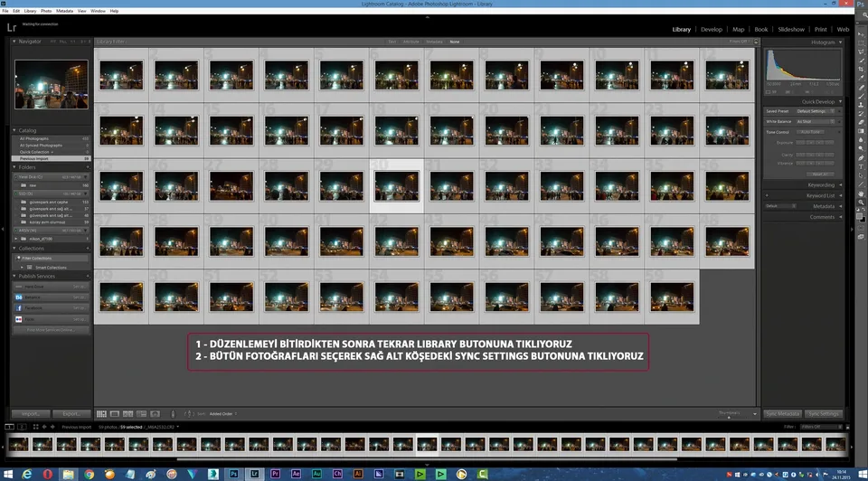This screenshot has height=481, width=868.
Task: Collapse the Folders panel
Action: click(14, 167)
